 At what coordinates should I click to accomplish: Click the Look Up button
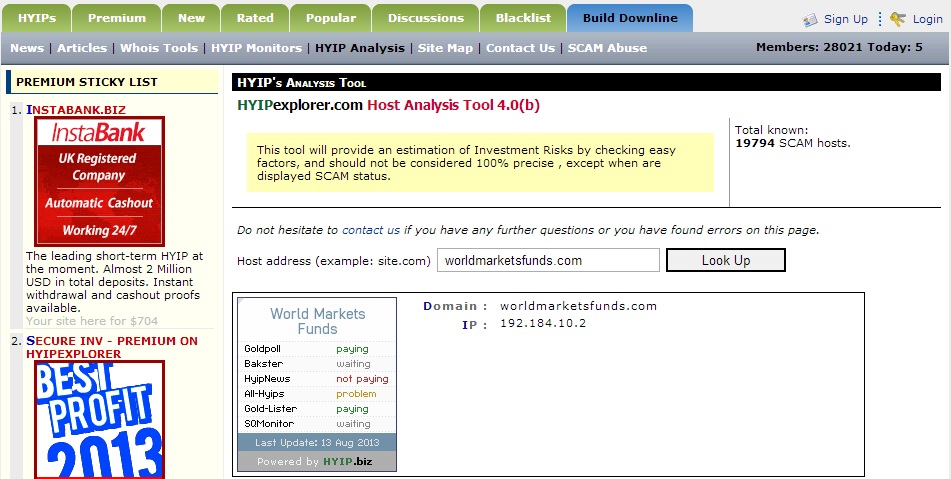click(x=726, y=260)
